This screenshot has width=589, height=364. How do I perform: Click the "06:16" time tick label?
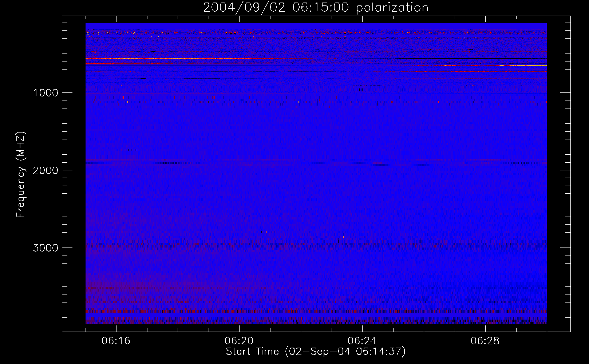point(116,341)
